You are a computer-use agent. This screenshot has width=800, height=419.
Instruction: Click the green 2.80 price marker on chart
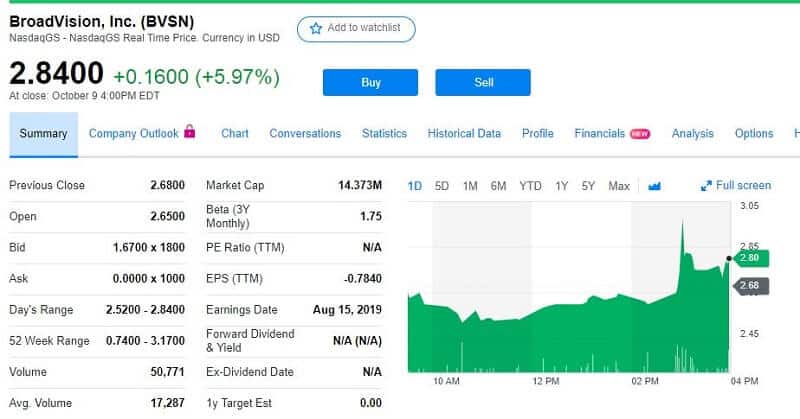pos(751,258)
